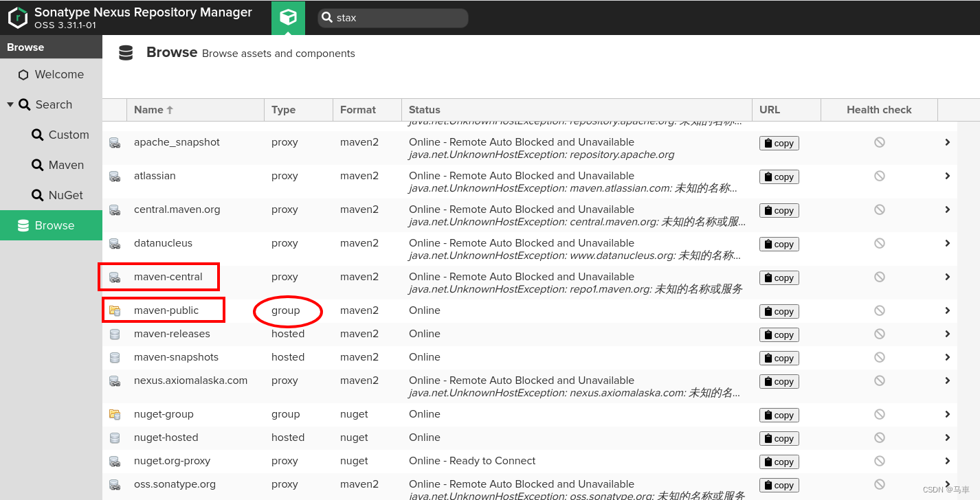Expand details for the nuget.org-proxy row
This screenshot has height=500, width=980.
pyautogui.click(x=947, y=461)
